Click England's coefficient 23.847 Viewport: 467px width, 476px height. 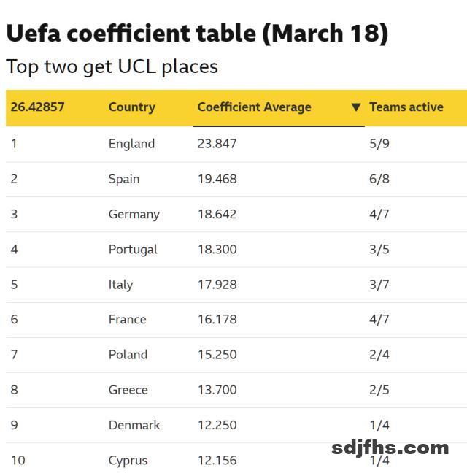tap(217, 144)
